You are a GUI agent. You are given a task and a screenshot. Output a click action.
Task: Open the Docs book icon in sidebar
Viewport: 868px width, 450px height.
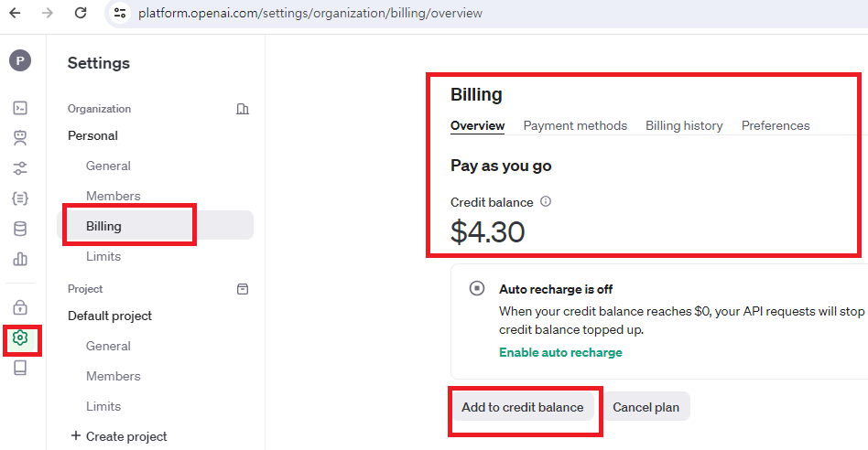20,368
